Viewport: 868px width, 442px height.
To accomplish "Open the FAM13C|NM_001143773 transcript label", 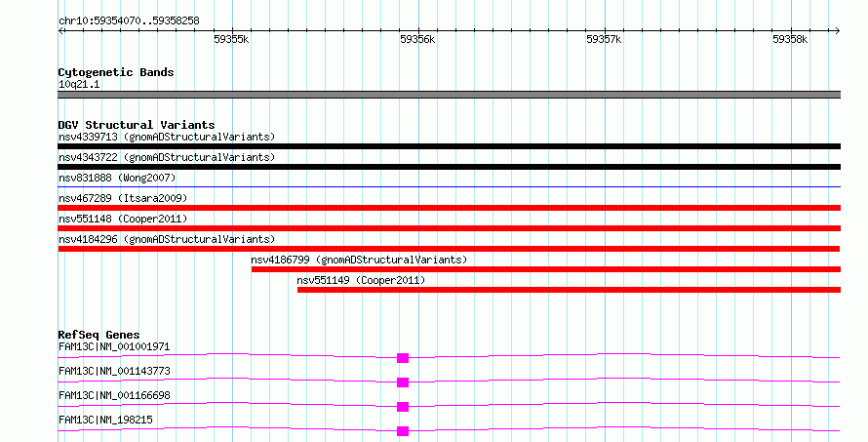I will 114,371.
